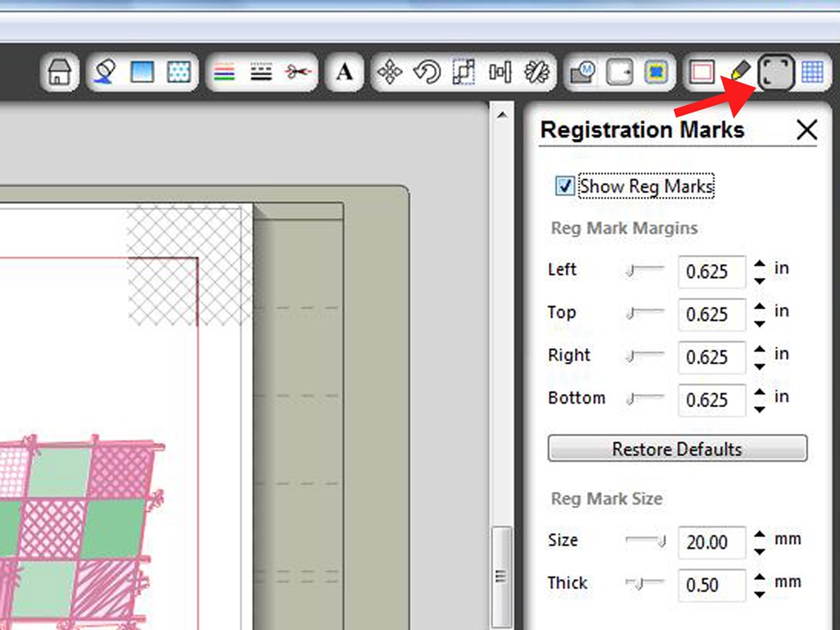The width and height of the screenshot is (840, 630).
Task: Increase Left margin with up arrow
Action: pyautogui.click(x=760, y=263)
